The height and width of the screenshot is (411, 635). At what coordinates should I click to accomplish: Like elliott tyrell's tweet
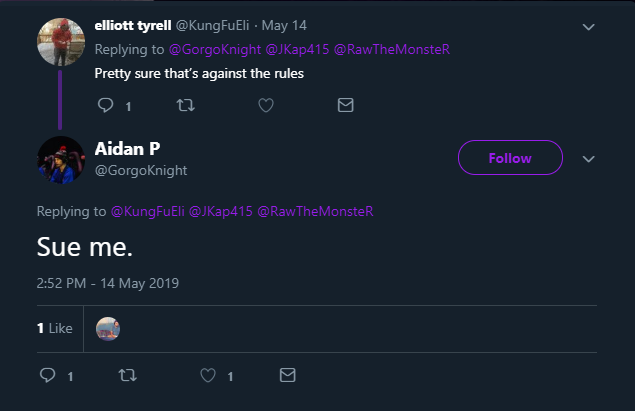[266, 105]
